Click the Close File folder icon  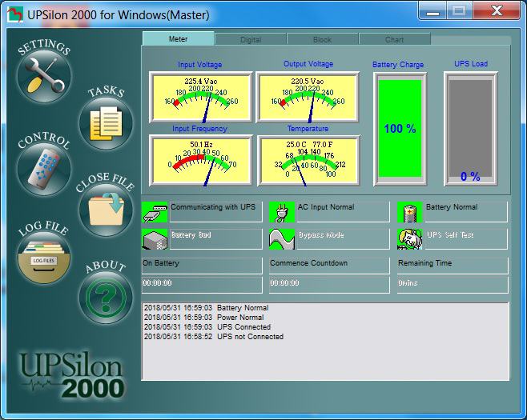coord(106,210)
